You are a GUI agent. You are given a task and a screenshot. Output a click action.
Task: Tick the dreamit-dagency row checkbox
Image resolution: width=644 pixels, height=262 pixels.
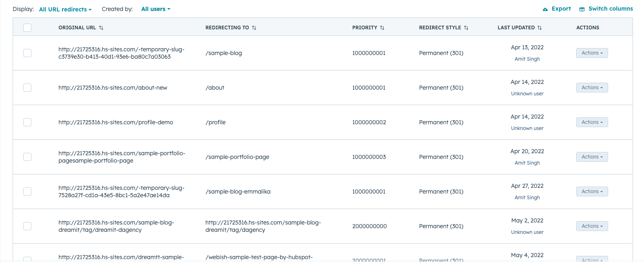27,226
